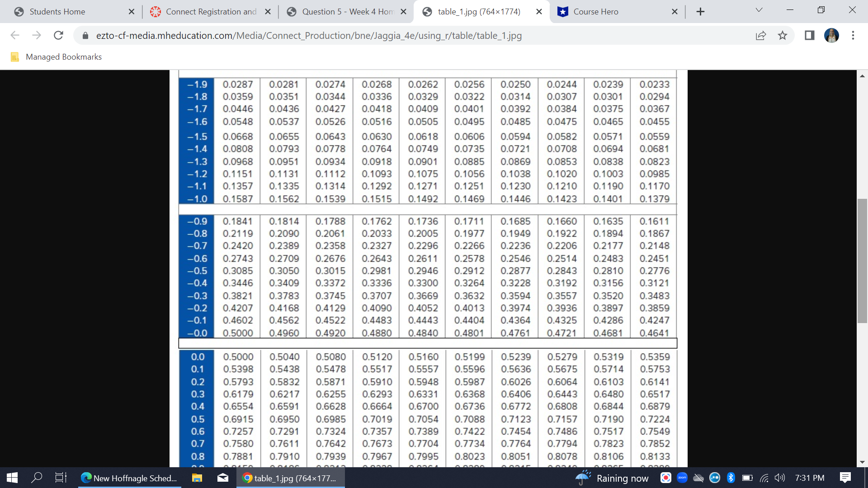
Task: Open the tab search chevron
Action: tap(759, 9)
